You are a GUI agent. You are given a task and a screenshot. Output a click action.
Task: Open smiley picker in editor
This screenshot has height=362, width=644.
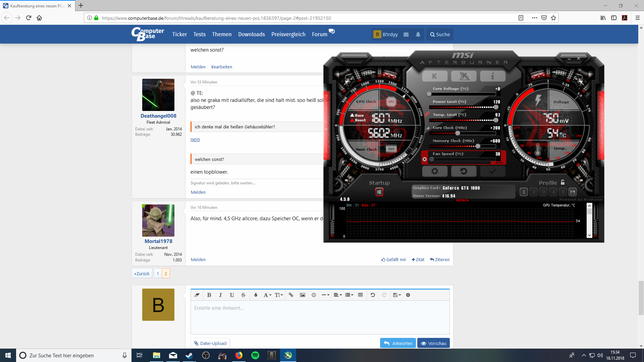[314, 295]
